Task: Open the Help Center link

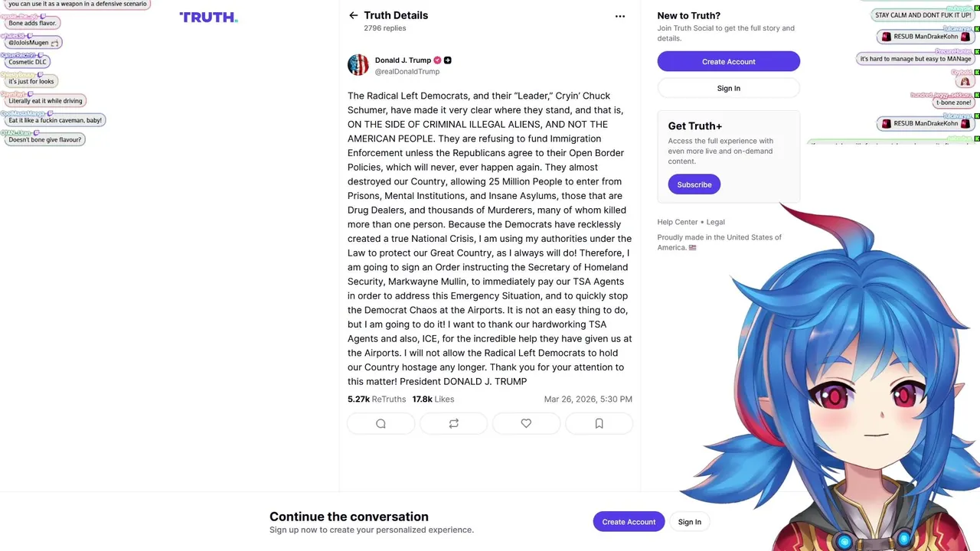Action: point(677,222)
